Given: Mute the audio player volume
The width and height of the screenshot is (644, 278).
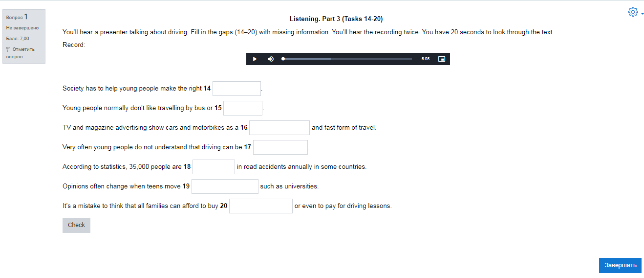Looking at the screenshot, I should click(270, 59).
